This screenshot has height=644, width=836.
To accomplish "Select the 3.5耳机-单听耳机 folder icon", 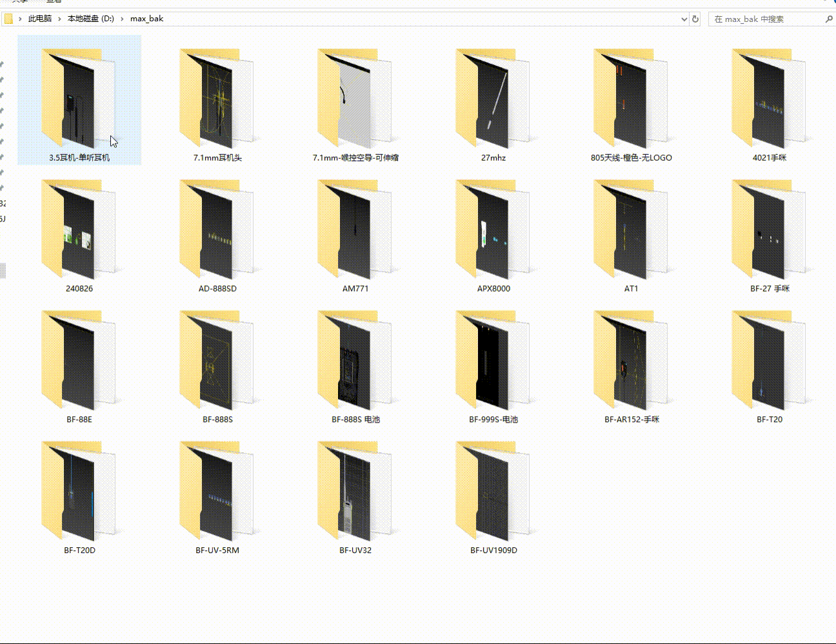I will [79, 98].
